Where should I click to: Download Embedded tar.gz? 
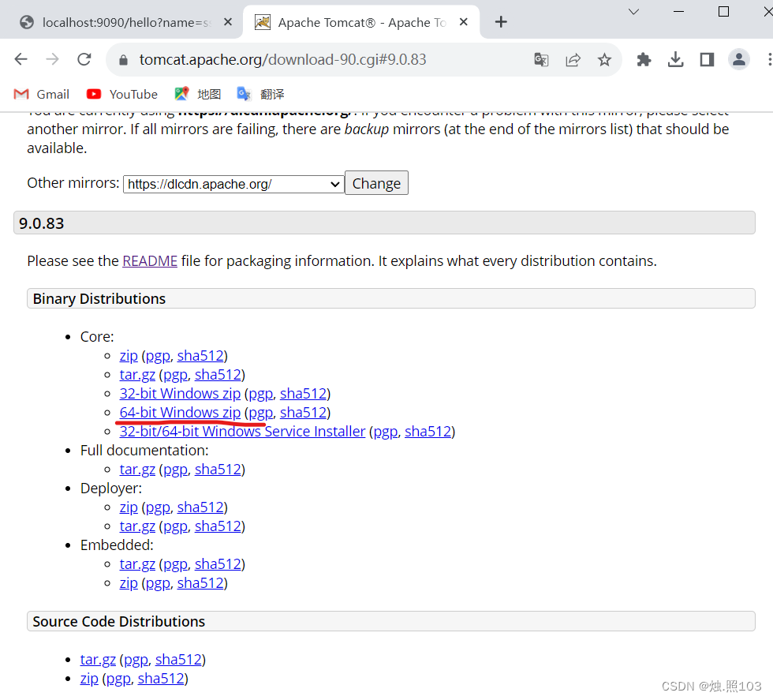click(137, 564)
